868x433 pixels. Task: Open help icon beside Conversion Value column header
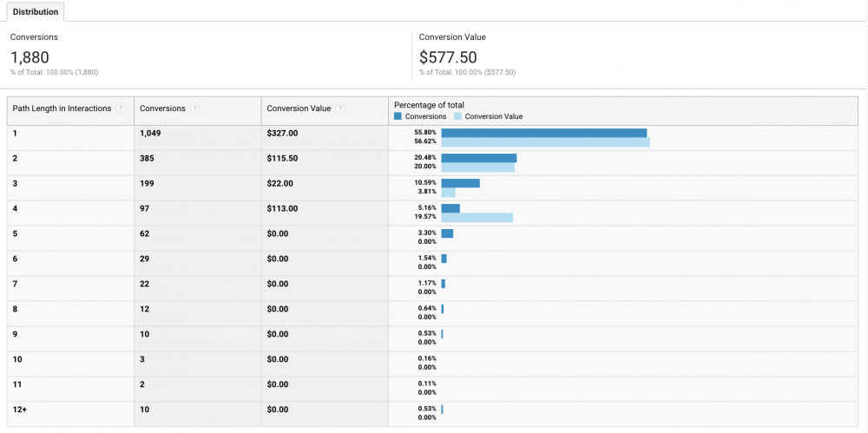[340, 109]
